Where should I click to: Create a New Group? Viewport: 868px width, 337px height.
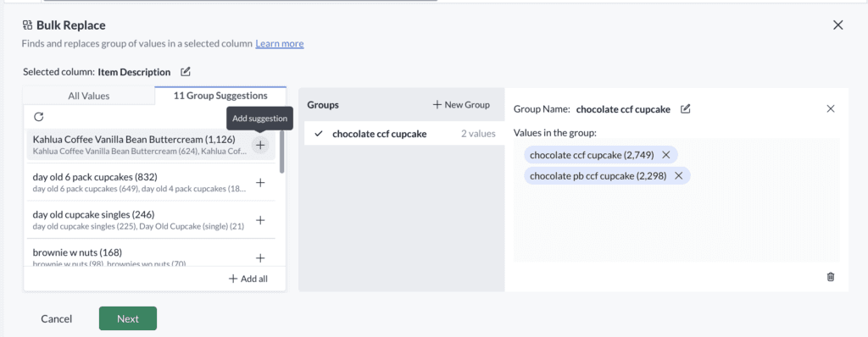click(x=461, y=105)
